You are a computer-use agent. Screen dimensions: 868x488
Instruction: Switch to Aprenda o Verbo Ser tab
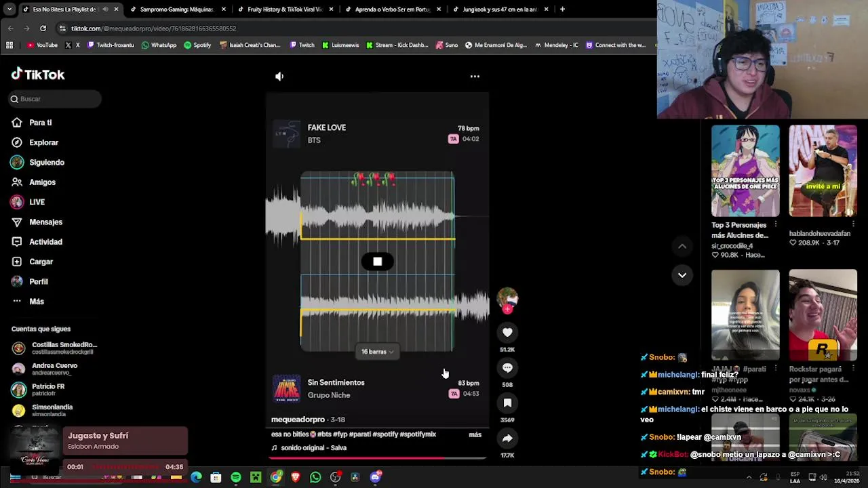coord(392,9)
